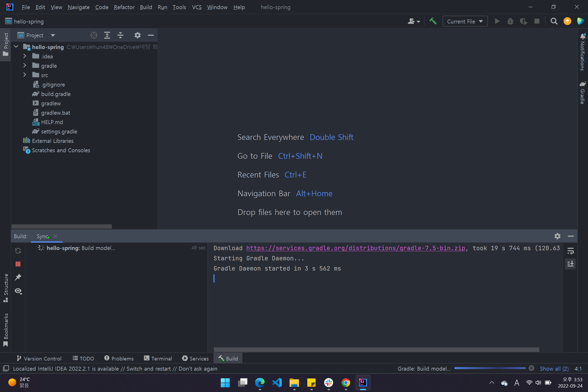Expand the gradle folder

click(x=25, y=66)
